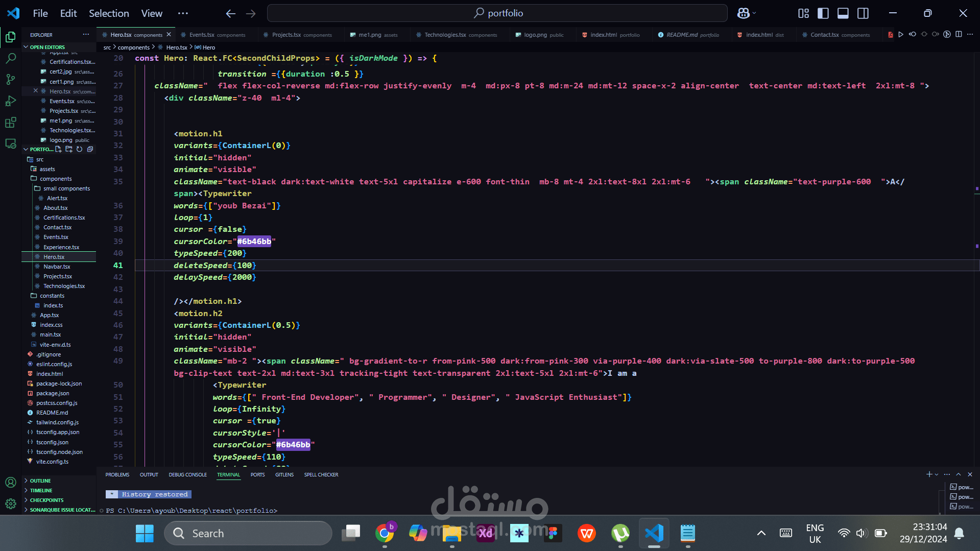Open the Remote Explorer view
Image resolution: width=980 pixels, height=551 pixels.
coord(10,144)
